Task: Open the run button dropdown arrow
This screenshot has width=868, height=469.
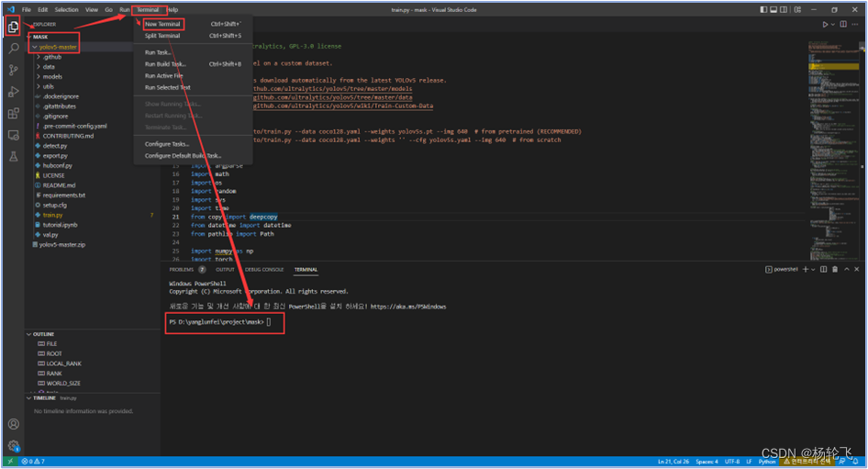Action: 832,25
